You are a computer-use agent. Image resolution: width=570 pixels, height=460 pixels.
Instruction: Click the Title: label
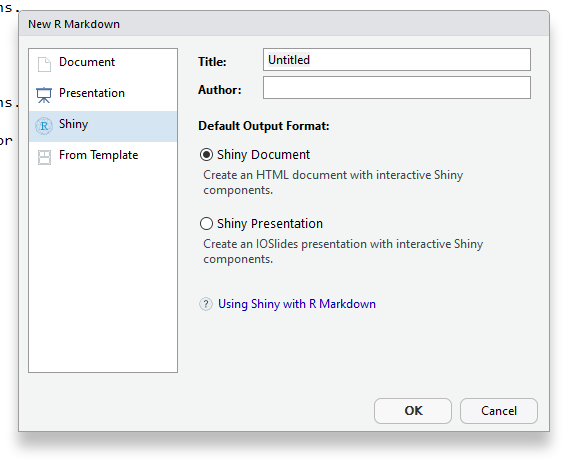(x=212, y=61)
